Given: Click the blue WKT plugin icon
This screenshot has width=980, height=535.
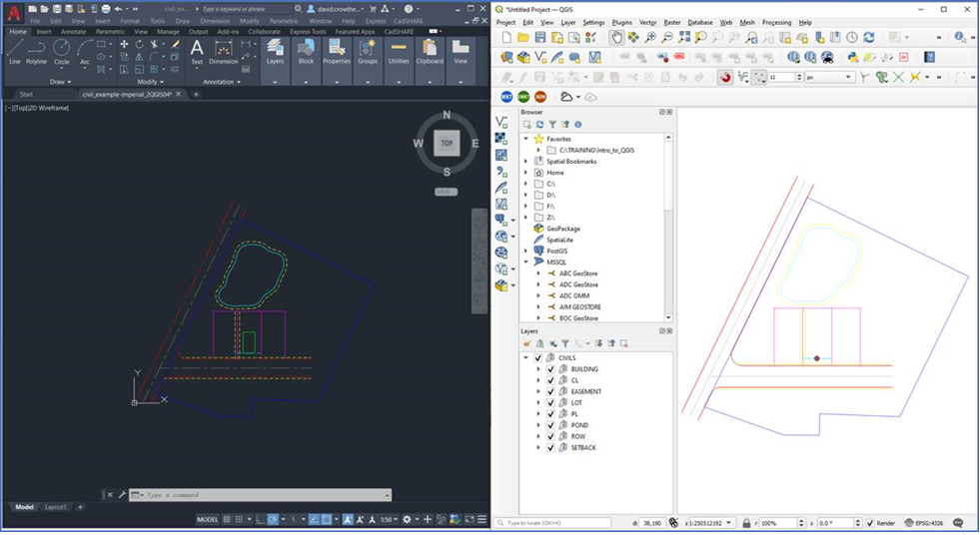Looking at the screenshot, I should (x=506, y=97).
